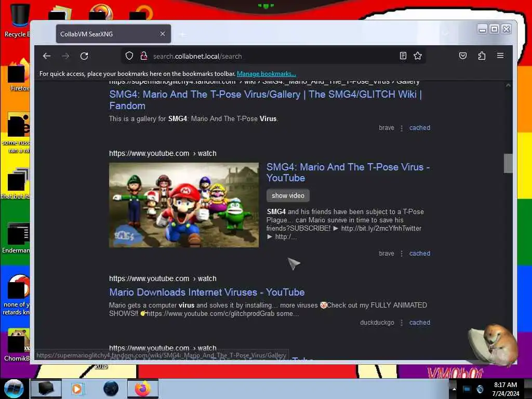
Task: Toggle reader view in address bar
Action: [403, 56]
